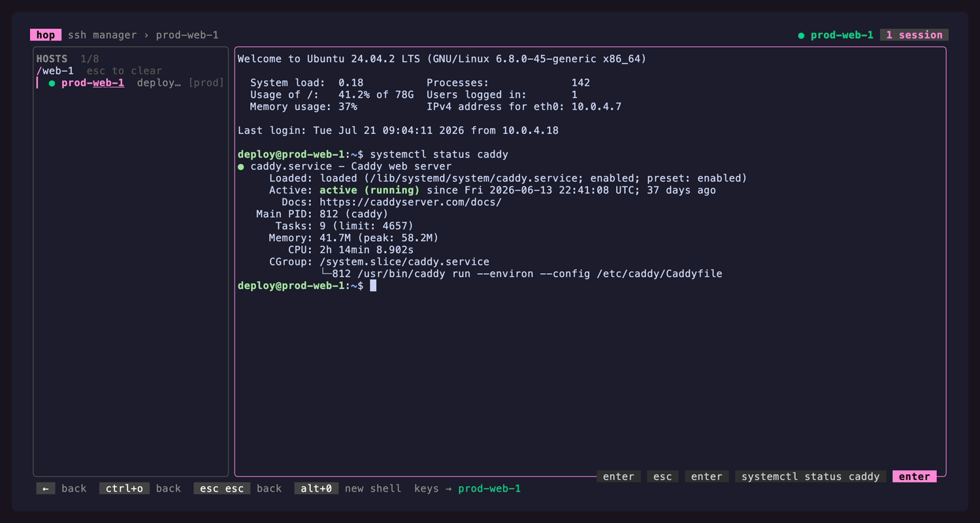Click the 'alt+0' new shell key chip
980x523 pixels.
coord(316,488)
